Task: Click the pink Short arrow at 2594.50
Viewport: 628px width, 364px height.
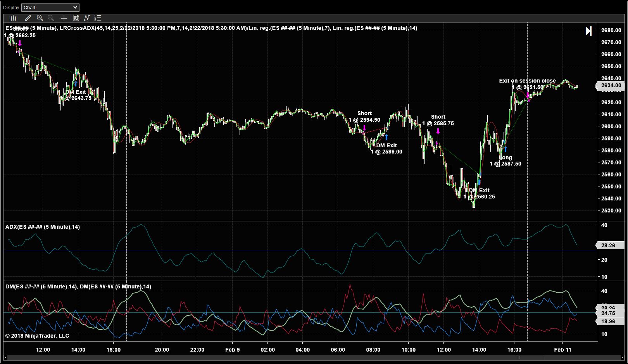Action: tap(365, 127)
